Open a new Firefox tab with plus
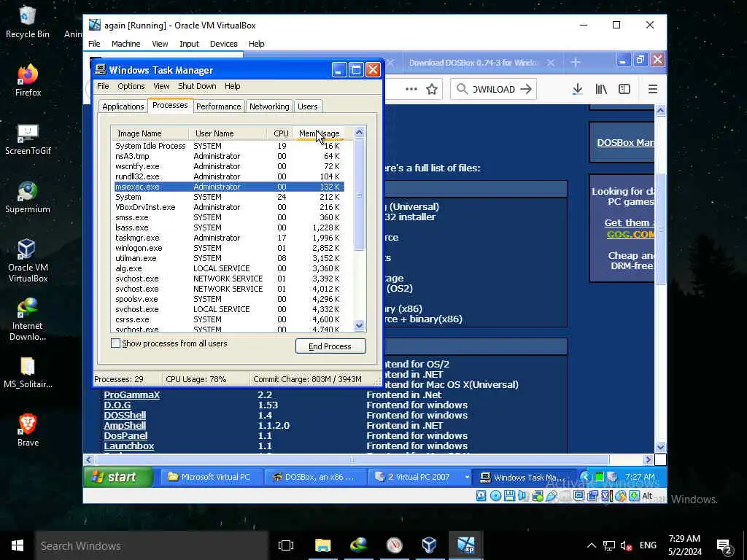This screenshot has height=560, width=747. click(x=575, y=63)
